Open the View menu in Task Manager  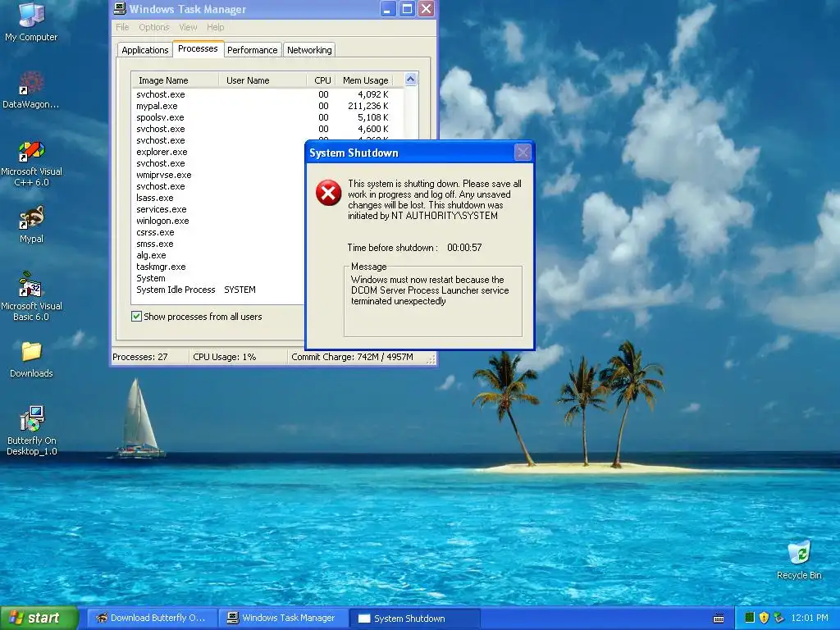(x=188, y=27)
